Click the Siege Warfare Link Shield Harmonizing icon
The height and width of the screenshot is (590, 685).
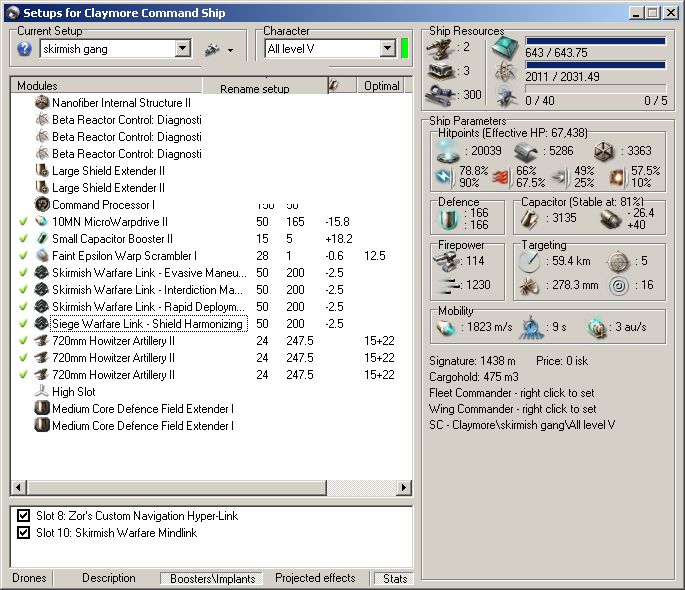42,324
